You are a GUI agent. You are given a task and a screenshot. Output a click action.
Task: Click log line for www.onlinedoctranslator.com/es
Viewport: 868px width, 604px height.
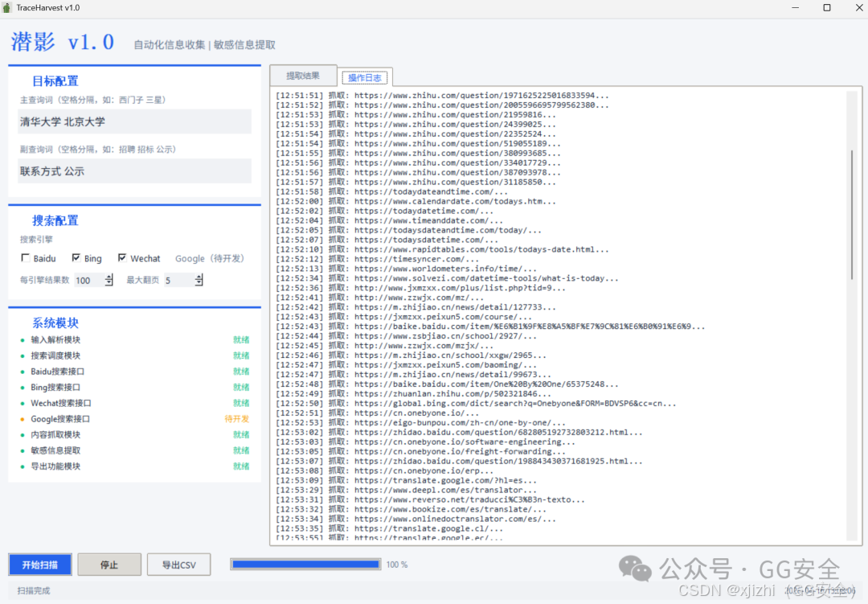[416, 520]
